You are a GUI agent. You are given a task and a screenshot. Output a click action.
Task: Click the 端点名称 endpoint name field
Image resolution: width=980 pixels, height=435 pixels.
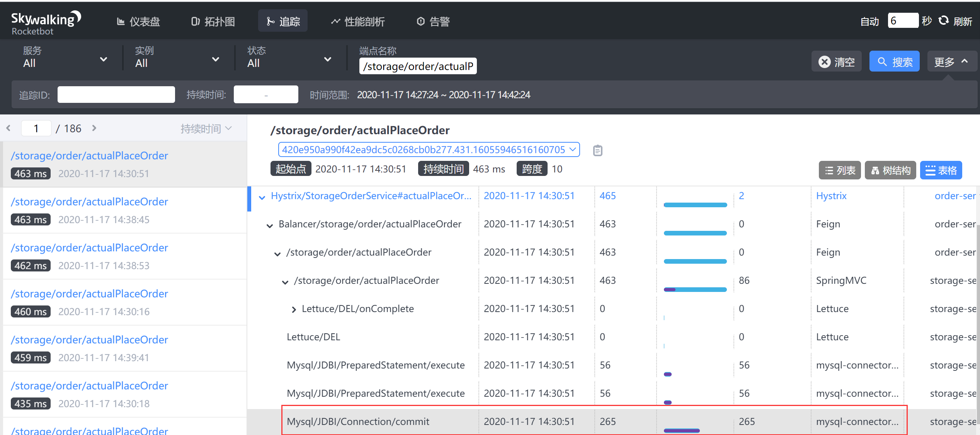coord(418,66)
